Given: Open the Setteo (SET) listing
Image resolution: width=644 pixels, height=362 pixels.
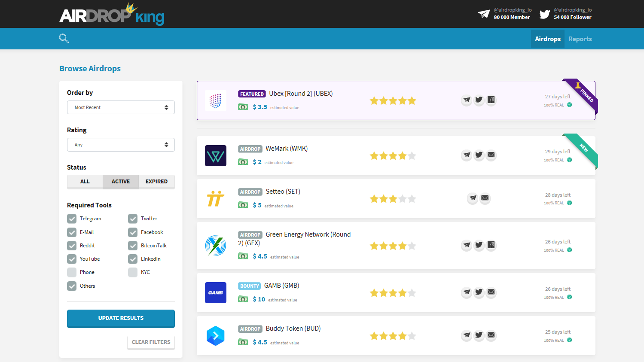Looking at the screenshot, I should coord(283,192).
